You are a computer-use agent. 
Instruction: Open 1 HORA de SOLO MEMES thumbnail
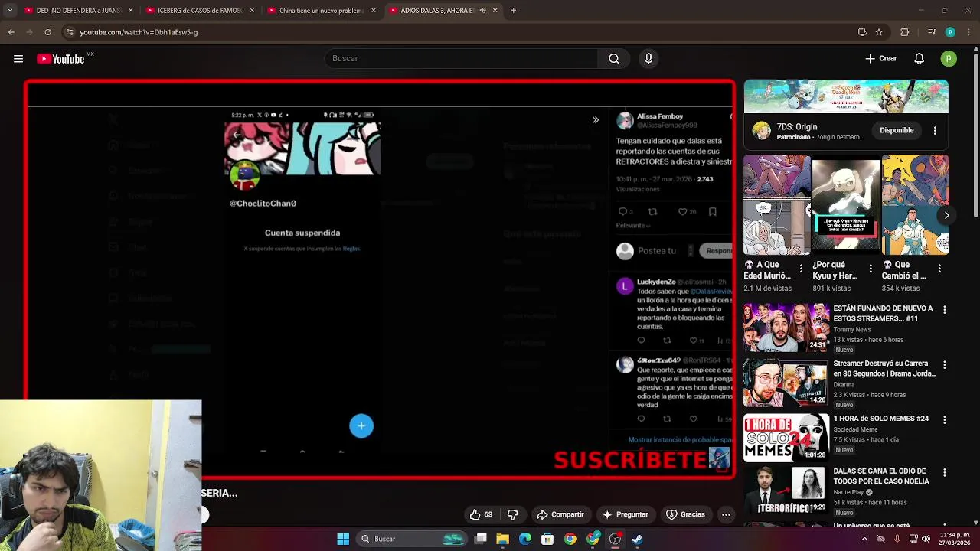pyautogui.click(x=786, y=438)
